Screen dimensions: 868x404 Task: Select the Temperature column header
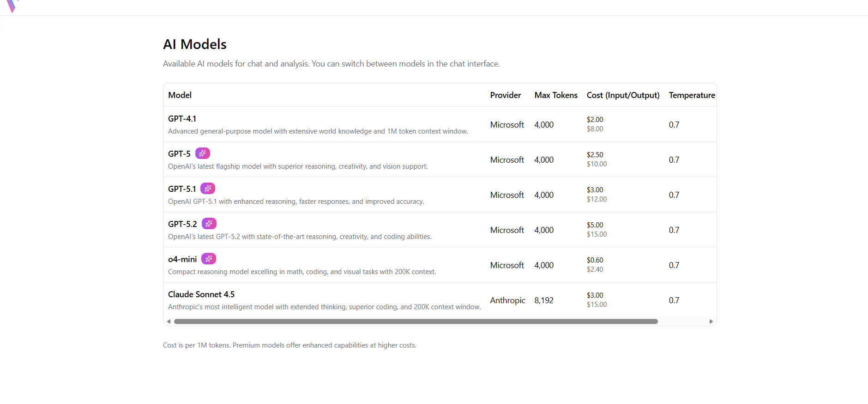pos(692,95)
